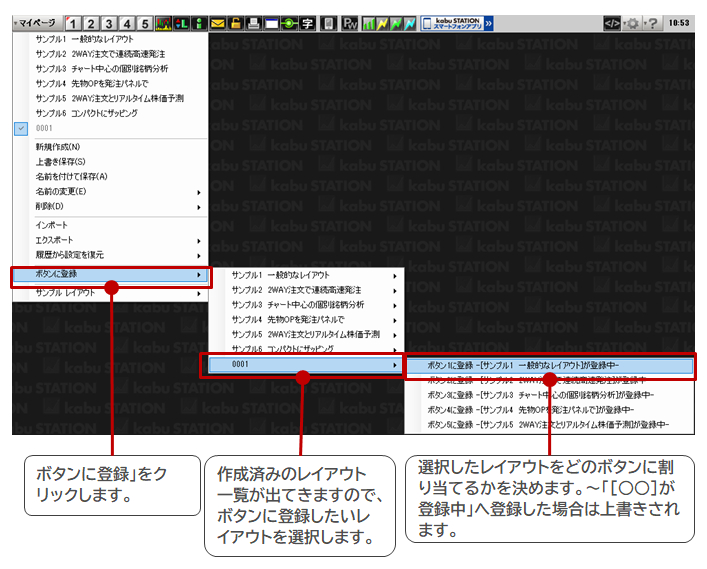Image resolution: width=707 pixels, height=569 pixels.
Task: Click the gray smartphone icon
Action: tap(328, 23)
